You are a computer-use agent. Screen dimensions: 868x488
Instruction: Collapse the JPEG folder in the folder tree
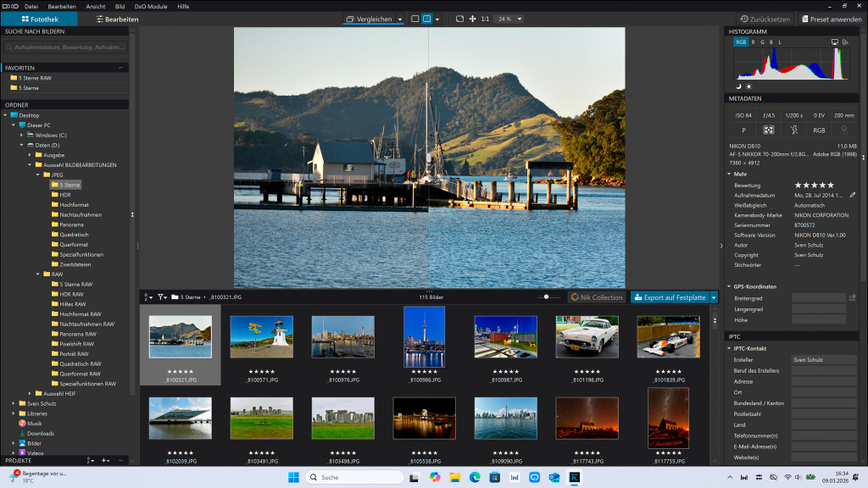[39, 175]
